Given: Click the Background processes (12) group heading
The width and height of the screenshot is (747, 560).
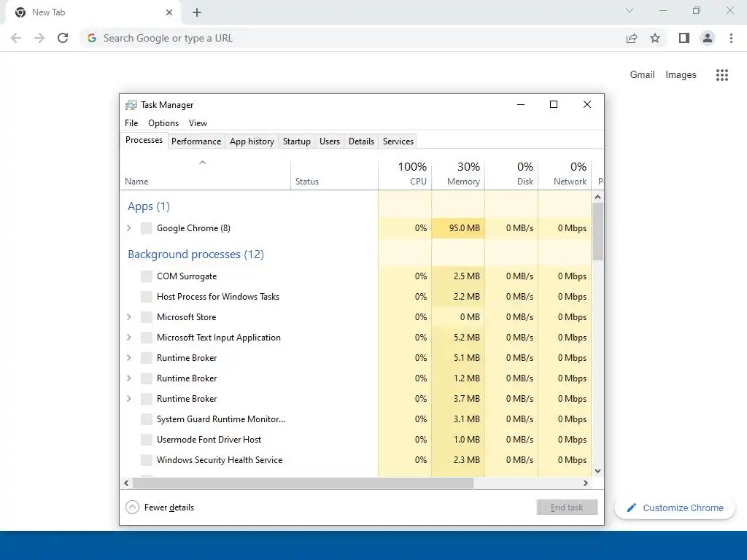Looking at the screenshot, I should tap(196, 254).
